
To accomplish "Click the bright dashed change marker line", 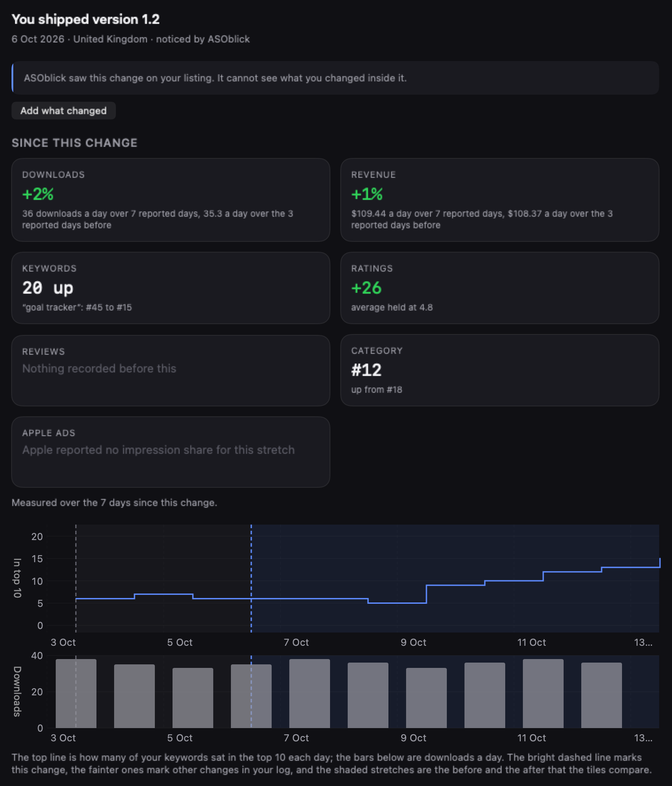I will (251, 579).
